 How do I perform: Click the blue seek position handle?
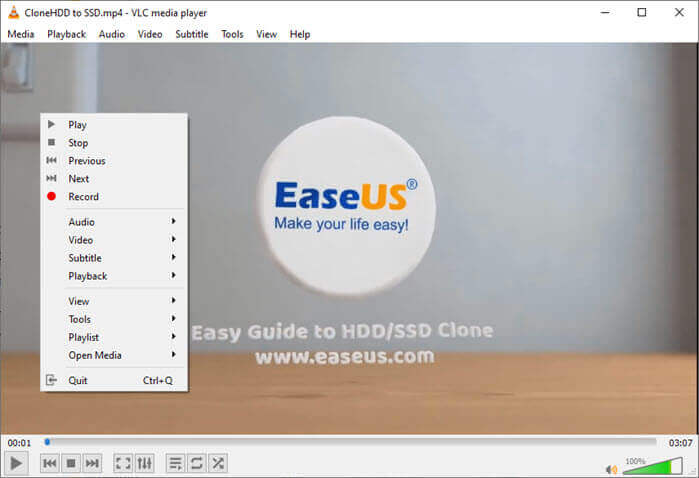(47, 442)
